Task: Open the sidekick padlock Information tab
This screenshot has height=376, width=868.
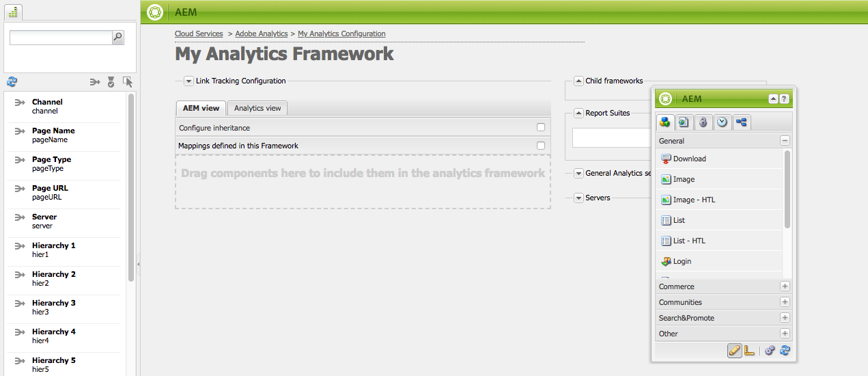Action: pos(703,122)
